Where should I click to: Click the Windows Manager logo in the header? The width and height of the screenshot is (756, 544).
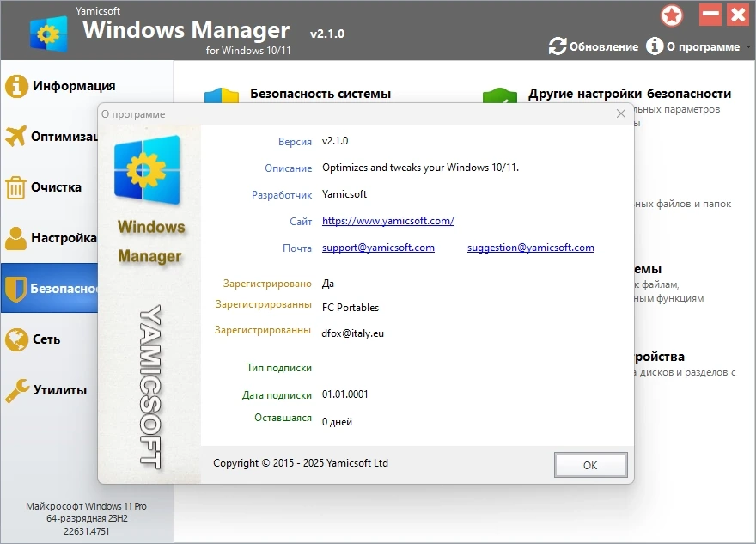49,34
